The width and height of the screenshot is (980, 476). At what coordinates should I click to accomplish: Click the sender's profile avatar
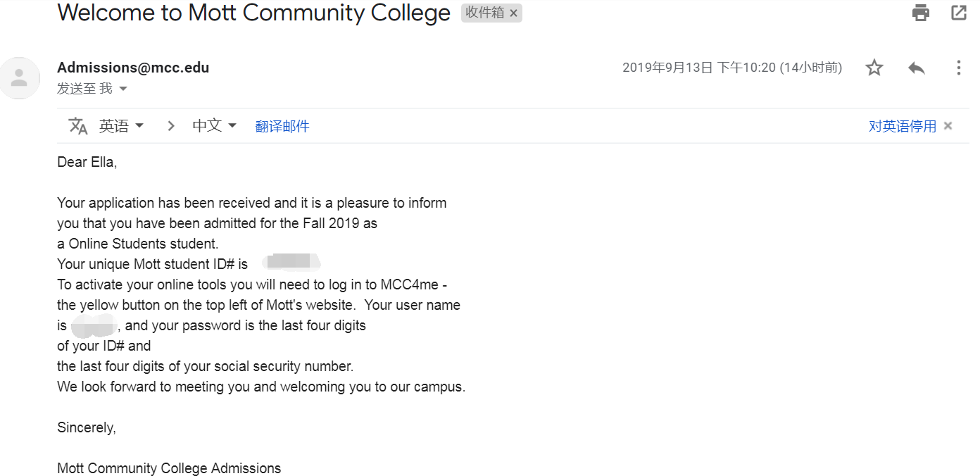click(20, 77)
